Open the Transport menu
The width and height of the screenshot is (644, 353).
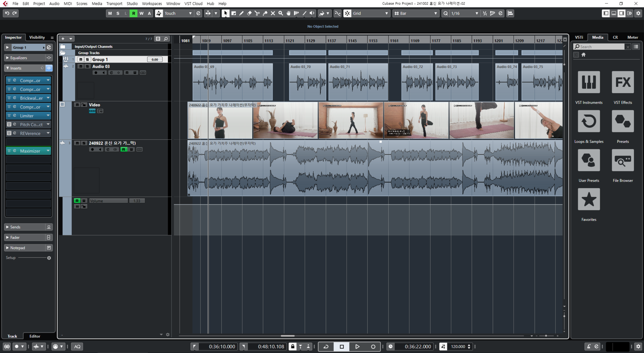pyautogui.click(x=114, y=4)
